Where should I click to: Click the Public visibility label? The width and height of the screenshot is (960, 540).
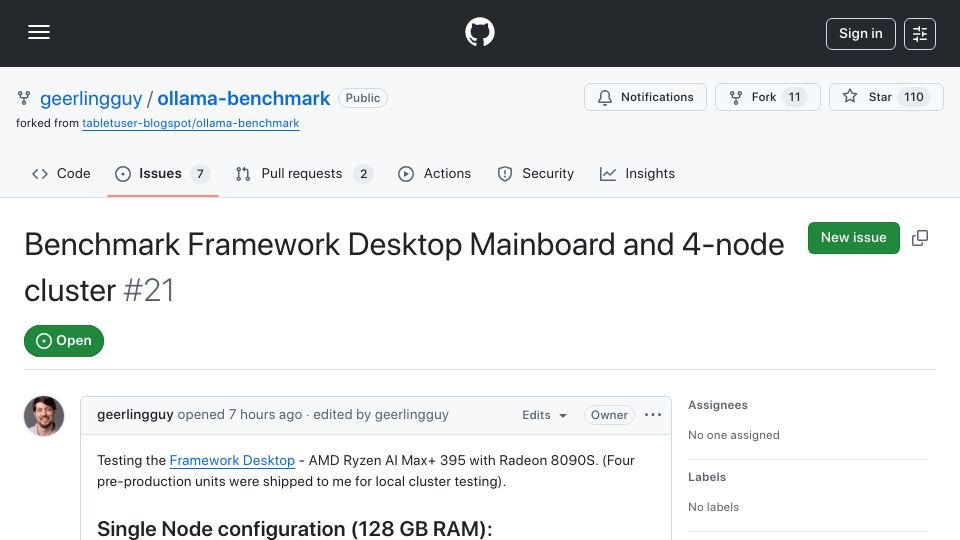point(362,98)
